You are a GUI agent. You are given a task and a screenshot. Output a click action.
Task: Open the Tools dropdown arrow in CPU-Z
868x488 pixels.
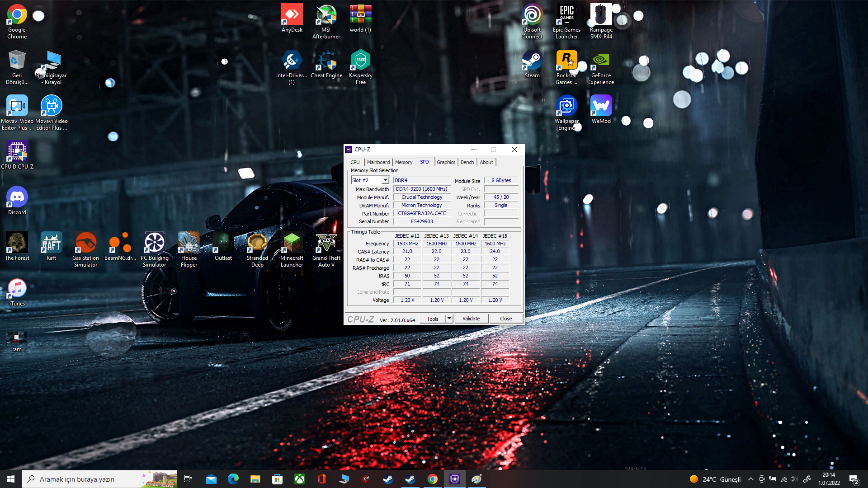(449, 319)
